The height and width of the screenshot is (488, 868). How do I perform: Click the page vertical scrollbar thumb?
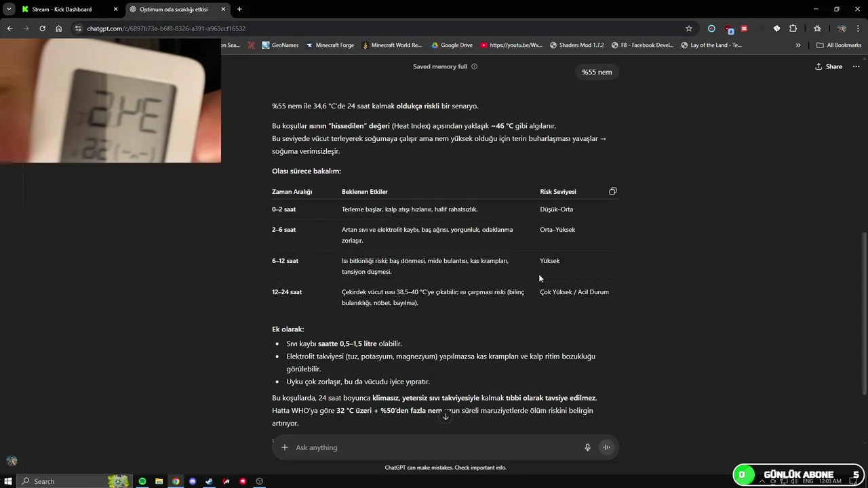864,314
